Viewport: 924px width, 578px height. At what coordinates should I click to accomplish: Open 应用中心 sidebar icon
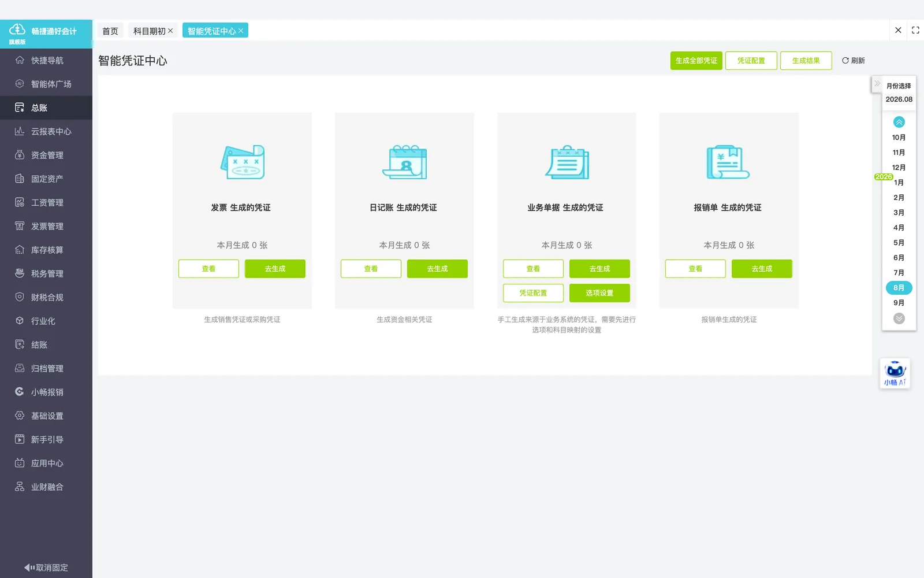pos(20,463)
